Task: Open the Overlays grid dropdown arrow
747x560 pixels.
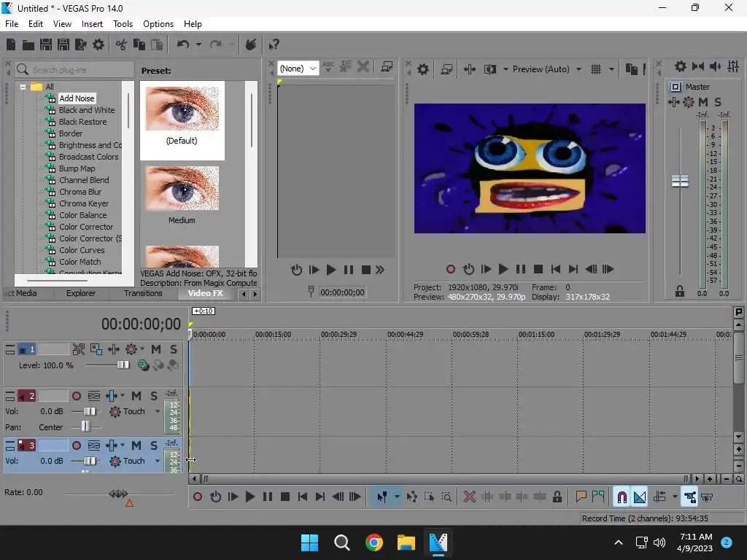Action: pyautogui.click(x=611, y=69)
